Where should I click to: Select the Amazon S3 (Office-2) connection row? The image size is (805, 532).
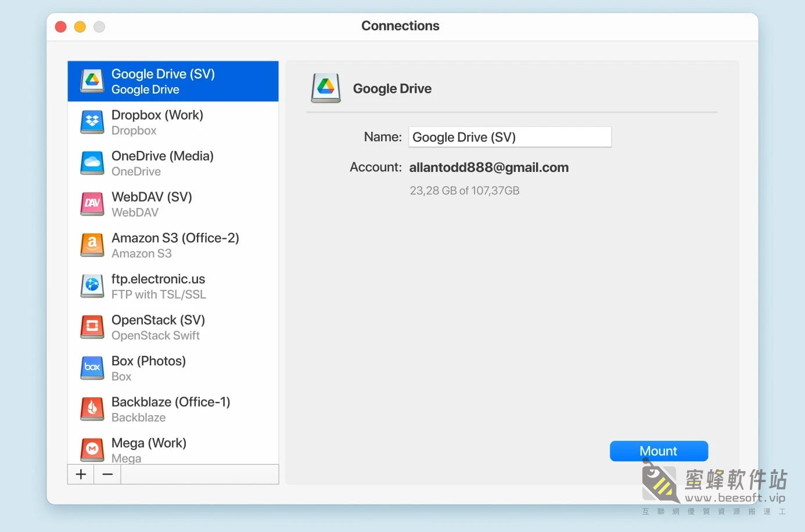pyautogui.click(x=173, y=245)
